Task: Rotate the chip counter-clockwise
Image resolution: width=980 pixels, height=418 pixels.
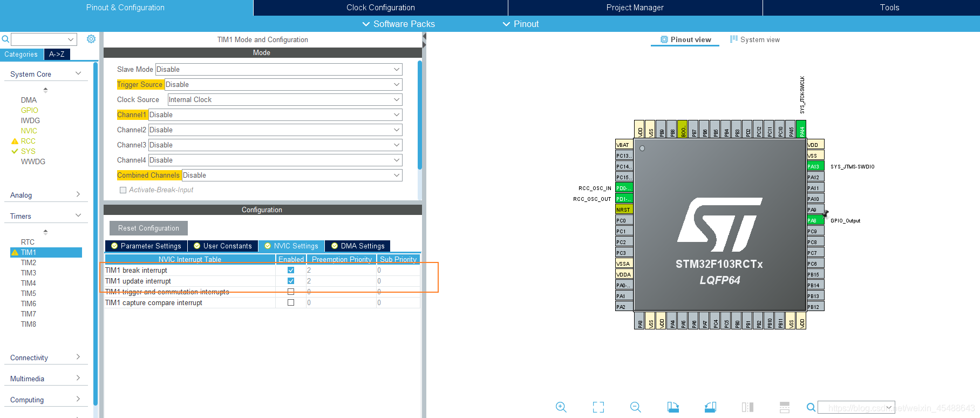Action: click(x=710, y=407)
